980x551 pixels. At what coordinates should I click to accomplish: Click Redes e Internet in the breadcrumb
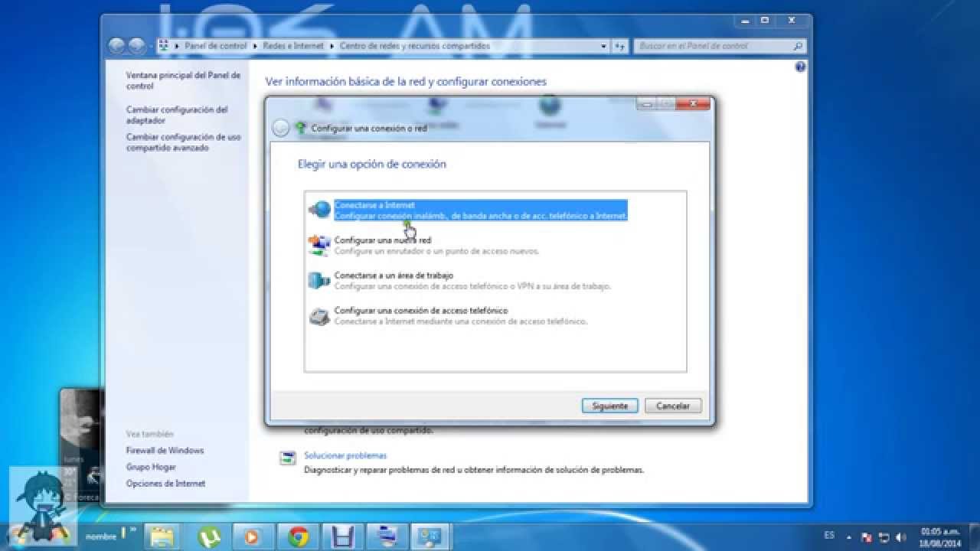(x=293, y=46)
